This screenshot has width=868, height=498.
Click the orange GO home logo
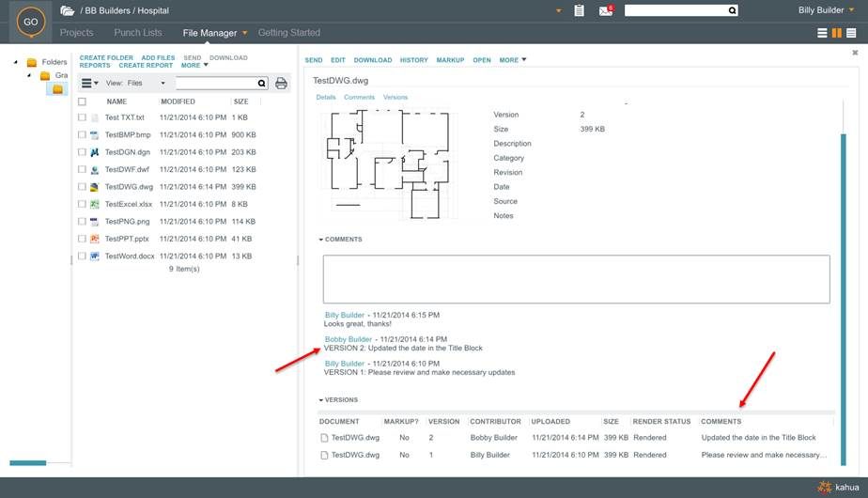(30, 22)
